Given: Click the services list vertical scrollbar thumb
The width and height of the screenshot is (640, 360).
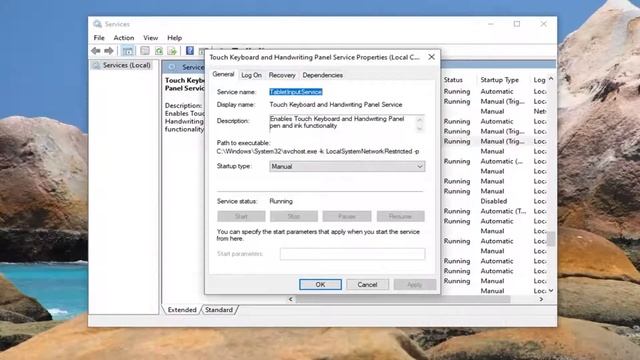Looking at the screenshot, I should pos(551,239).
